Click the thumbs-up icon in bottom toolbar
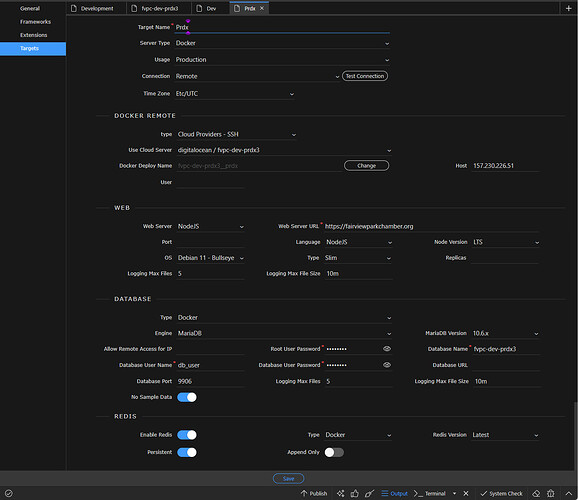The image size is (578, 500). [355, 493]
